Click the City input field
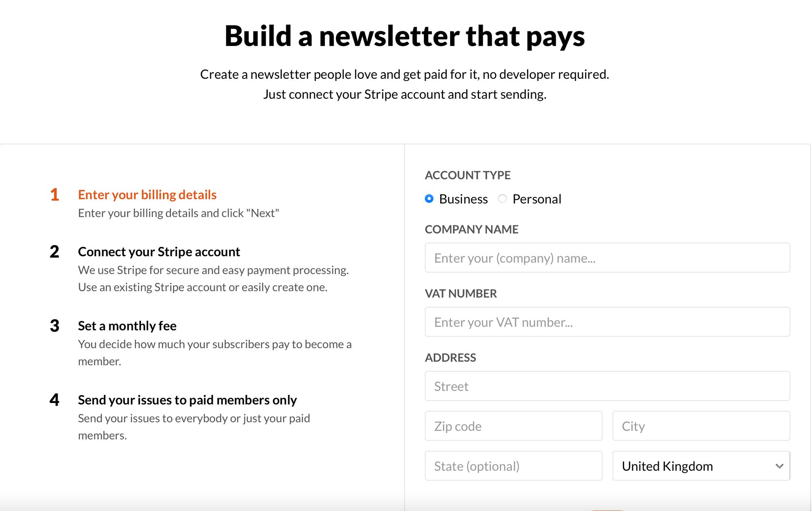The width and height of the screenshot is (812, 511). click(701, 426)
